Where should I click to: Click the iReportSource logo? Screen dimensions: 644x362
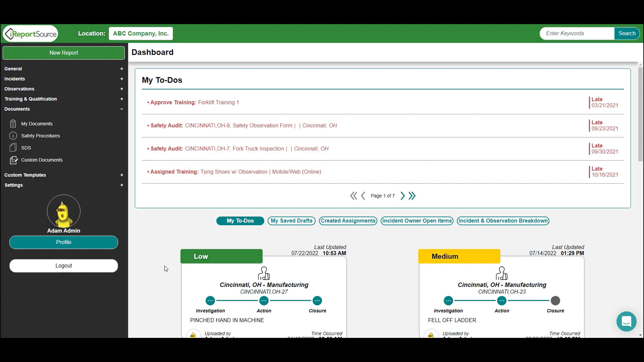[31, 34]
